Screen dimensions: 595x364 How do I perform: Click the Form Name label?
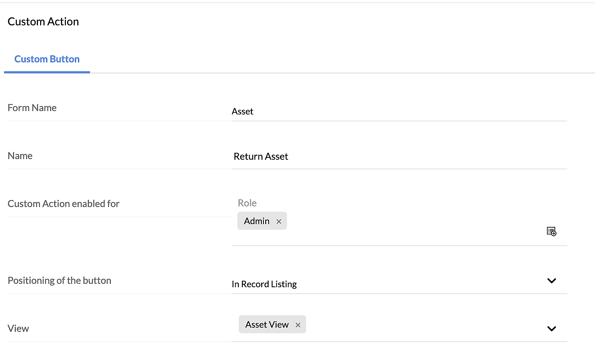point(32,108)
